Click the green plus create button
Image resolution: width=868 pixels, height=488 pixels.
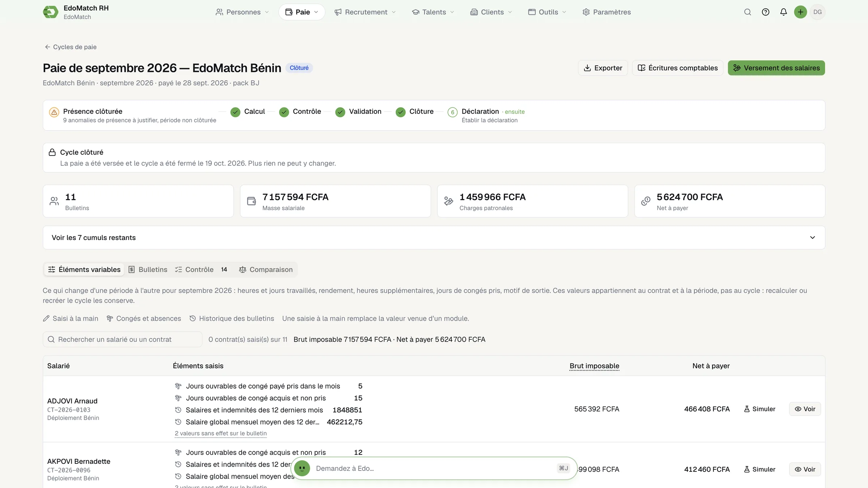point(800,12)
